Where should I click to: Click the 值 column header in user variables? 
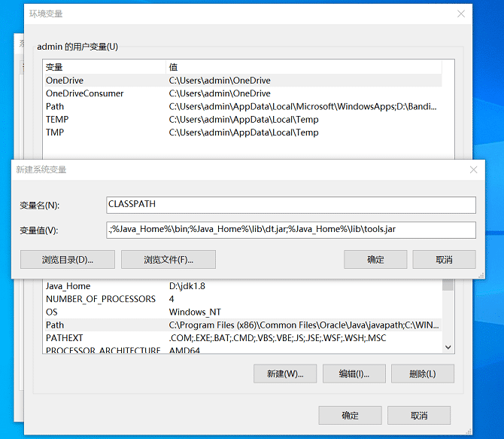tap(304, 67)
